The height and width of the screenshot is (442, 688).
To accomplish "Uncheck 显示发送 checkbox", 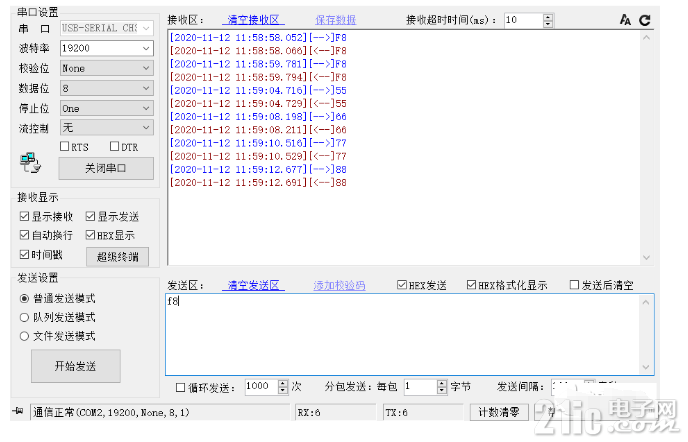I will tap(90, 216).
